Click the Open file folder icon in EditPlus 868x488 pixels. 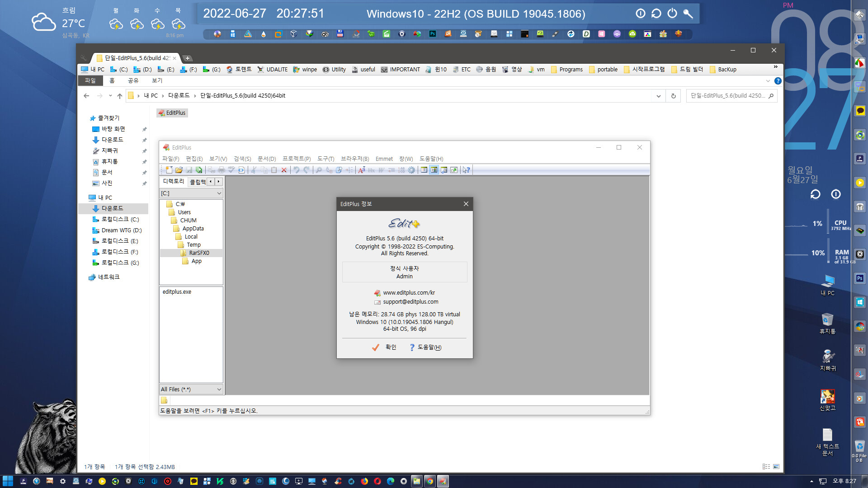point(179,170)
